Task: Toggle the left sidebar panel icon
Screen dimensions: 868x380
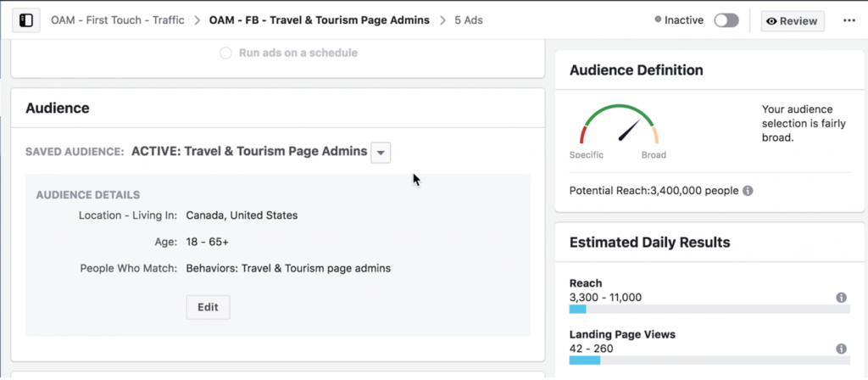Action: (x=25, y=20)
